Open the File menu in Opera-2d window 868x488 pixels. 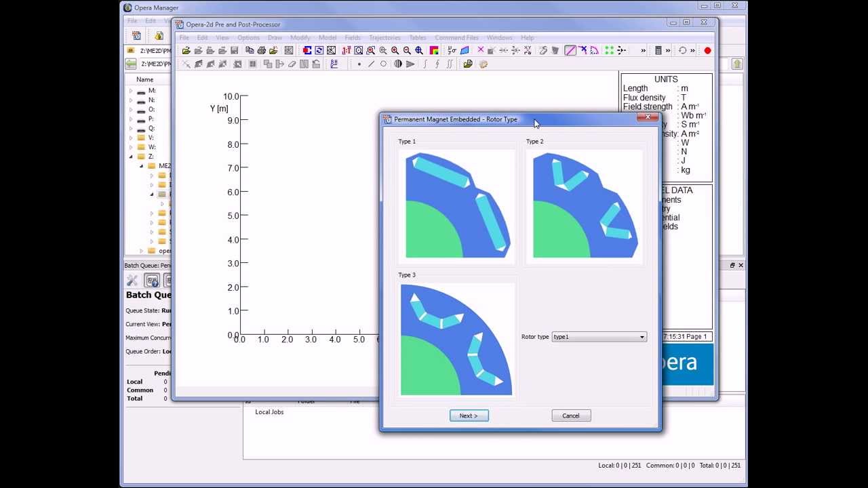tap(184, 38)
